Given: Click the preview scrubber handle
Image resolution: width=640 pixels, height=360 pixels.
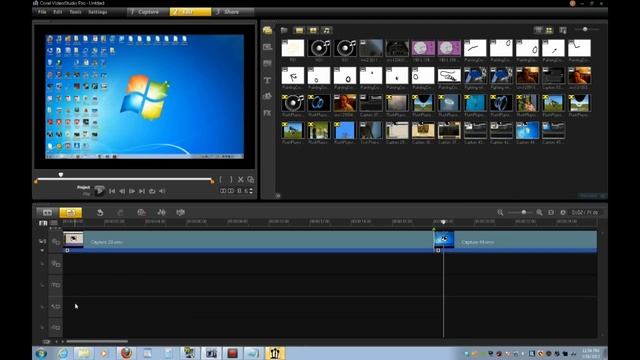Looking at the screenshot, I should (61, 175).
